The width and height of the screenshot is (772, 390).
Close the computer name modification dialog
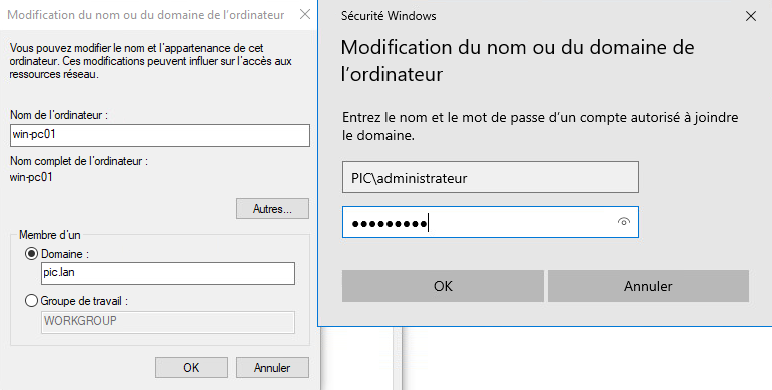click(x=305, y=14)
